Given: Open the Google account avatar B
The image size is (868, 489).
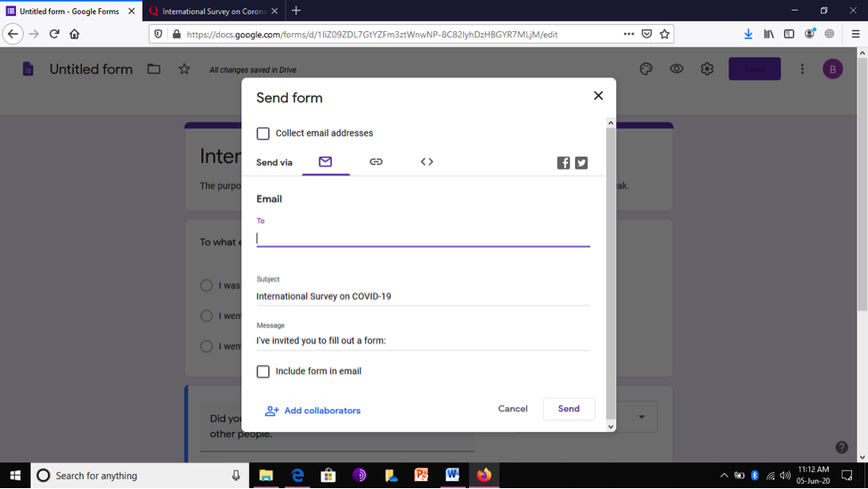Looking at the screenshot, I should [x=832, y=69].
